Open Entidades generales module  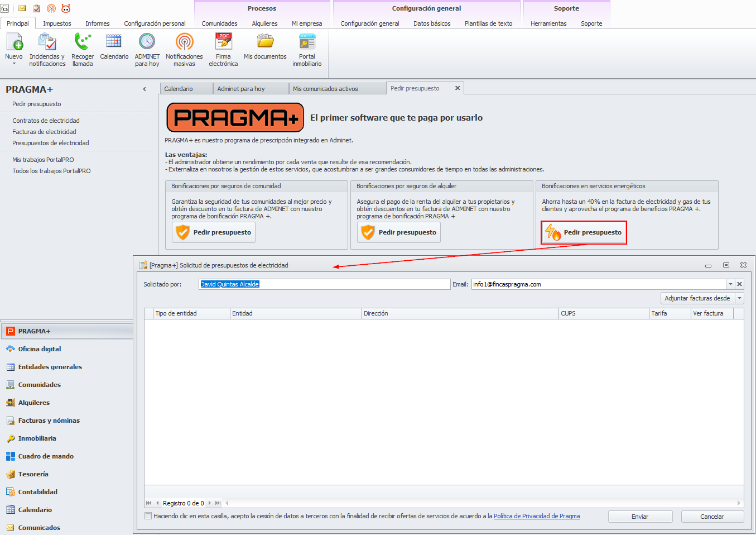tap(66, 367)
